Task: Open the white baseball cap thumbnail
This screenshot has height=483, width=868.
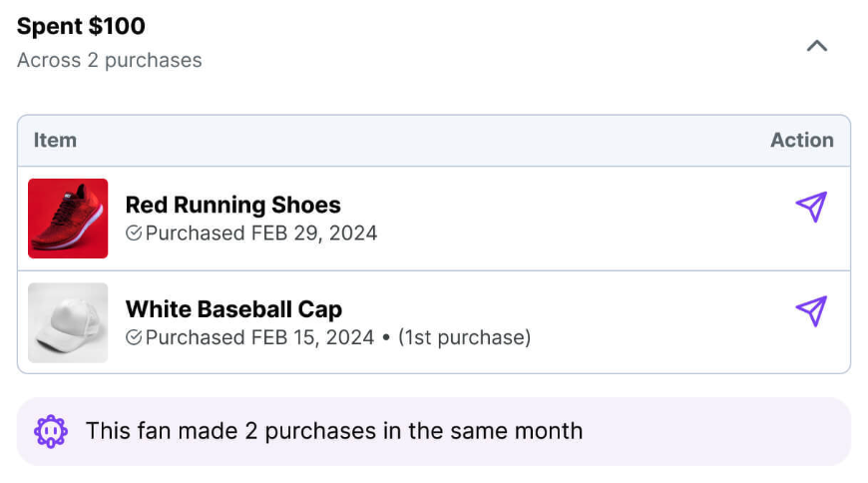Action: pyautogui.click(x=68, y=322)
